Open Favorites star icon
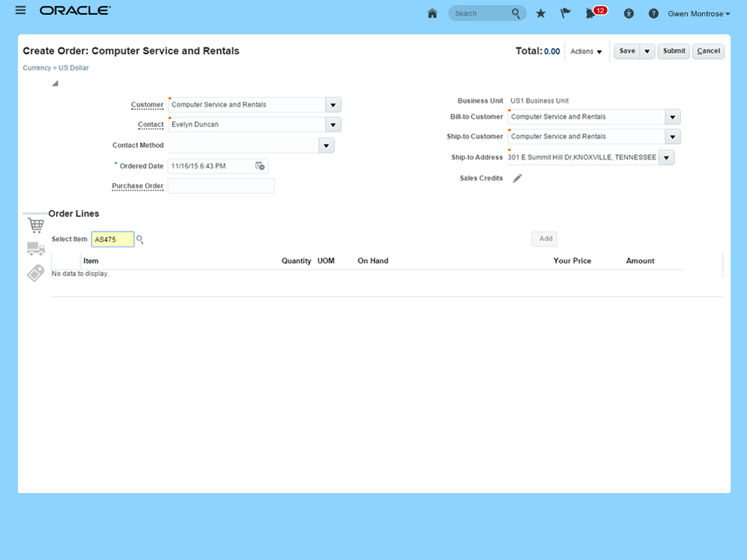The width and height of the screenshot is (747, 560). tap(541, 13)
